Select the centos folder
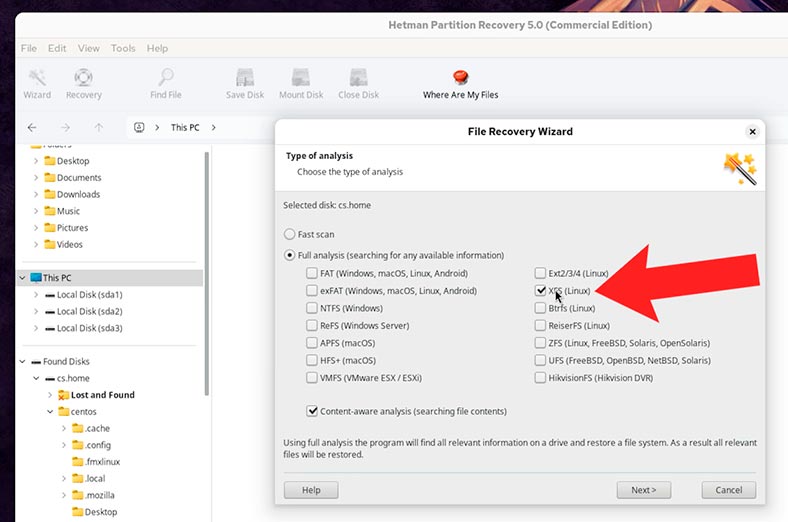This screenshot has height=522, width=788. [83, 411]
